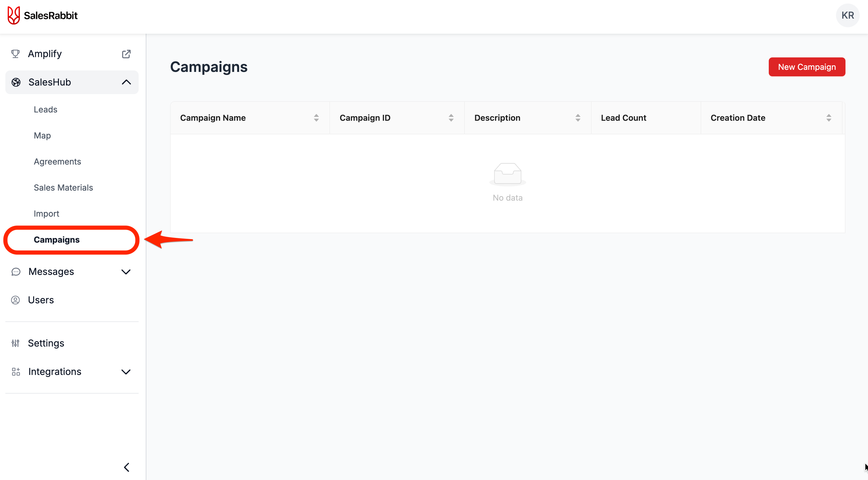This screenshot has width=868, height=480.
Task: Collapse the sidebar with bottom arrow
Action: click(x=127, y=467)
